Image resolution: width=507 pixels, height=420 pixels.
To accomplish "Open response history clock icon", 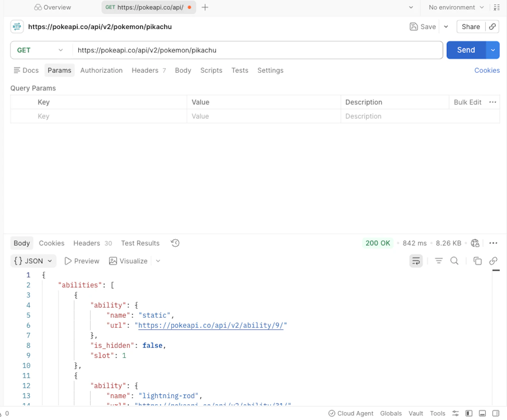I will (175, 243).
